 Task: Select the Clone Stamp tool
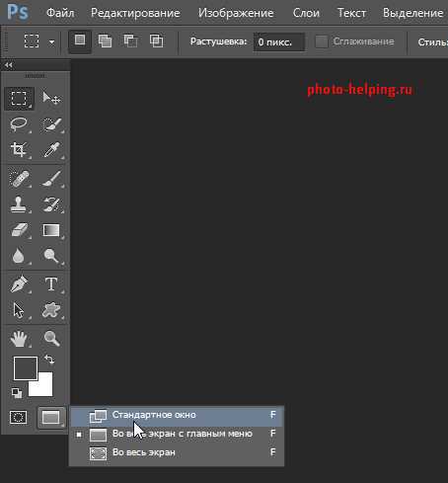(19, 204)
